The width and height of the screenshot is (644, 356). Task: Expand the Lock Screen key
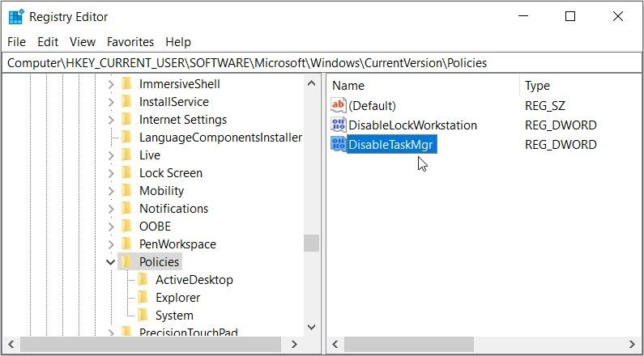tap(110, 173)
